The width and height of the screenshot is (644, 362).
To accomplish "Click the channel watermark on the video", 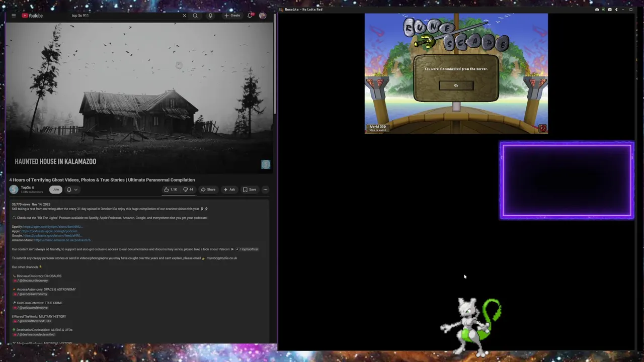I will pos(266,164).
